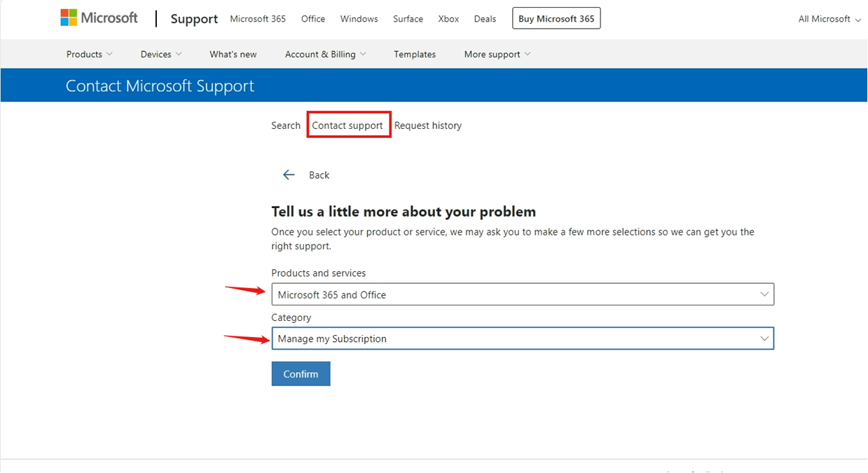Open the Office link
Viewport: 868px width, 473px height.
pyautogui.click(x=313, y=19)
